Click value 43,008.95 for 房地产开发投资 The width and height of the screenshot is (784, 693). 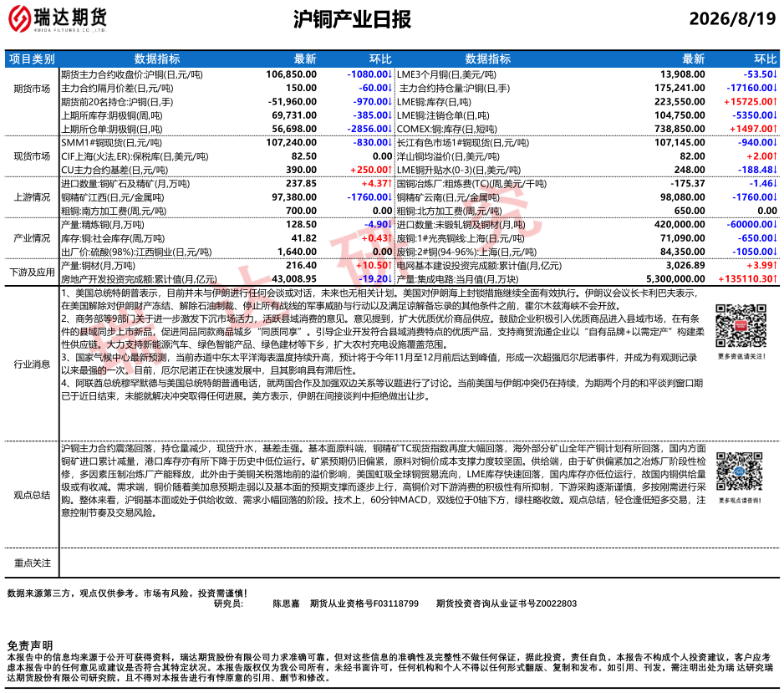point(294,279)
